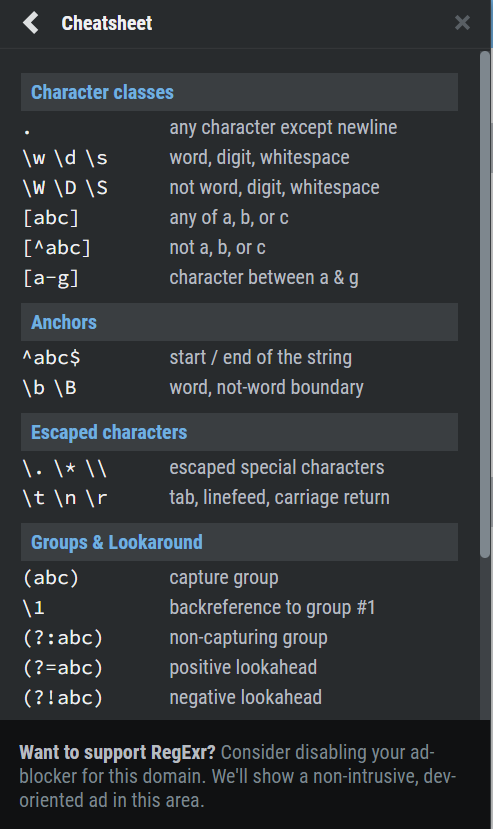493x829 pixels.
Task: Click 'capture group' description
Action: coord(224,578)
